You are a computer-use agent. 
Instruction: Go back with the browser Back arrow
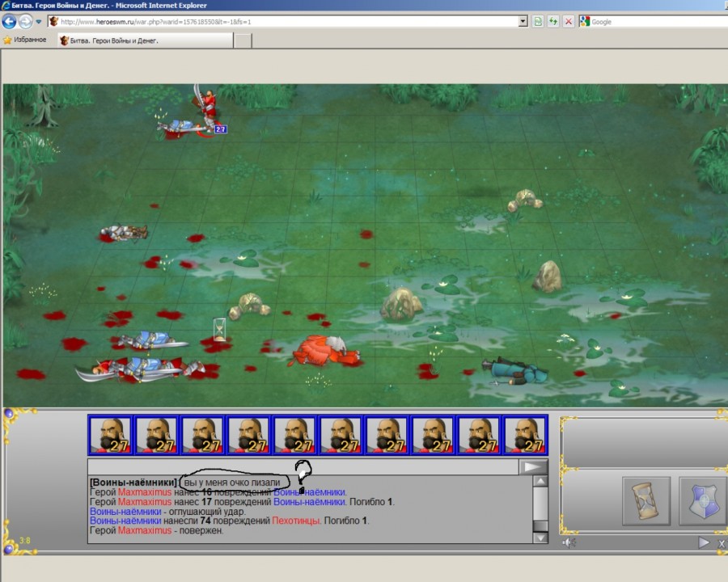(9, 21)
